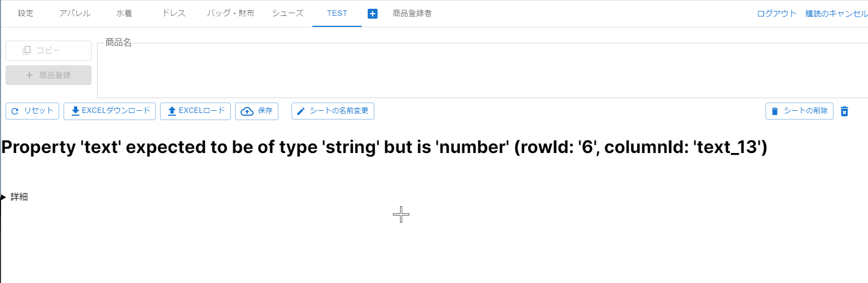Click the pencil icon on シートの名前変更
Image resolution: width=868 pixels, height=283 pixels.
pos(301,111)
